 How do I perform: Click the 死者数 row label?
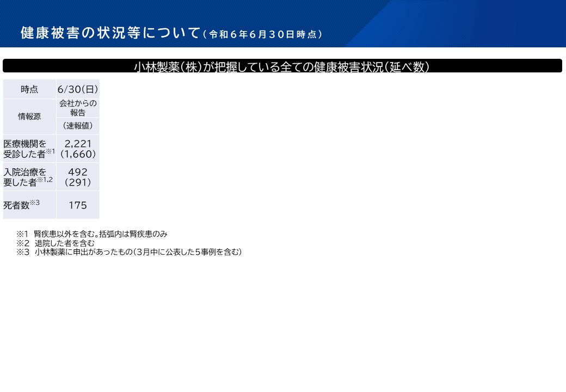point(16,205)
